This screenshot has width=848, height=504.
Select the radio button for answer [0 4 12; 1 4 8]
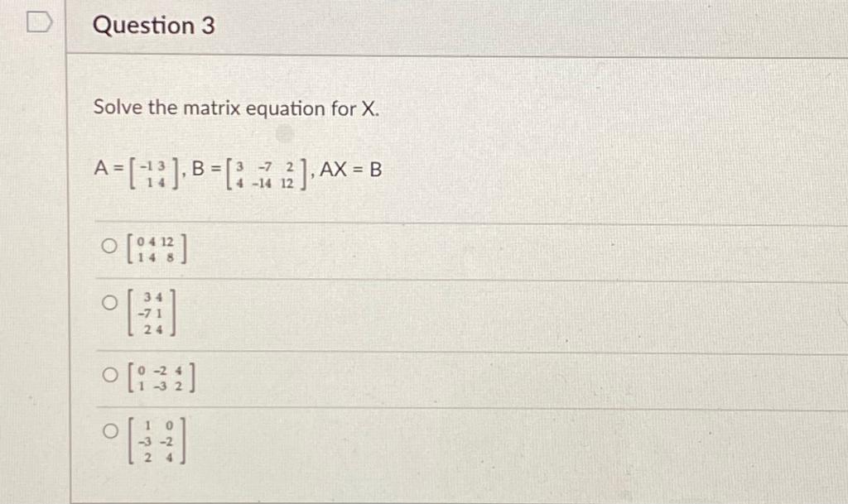point(108,246)
